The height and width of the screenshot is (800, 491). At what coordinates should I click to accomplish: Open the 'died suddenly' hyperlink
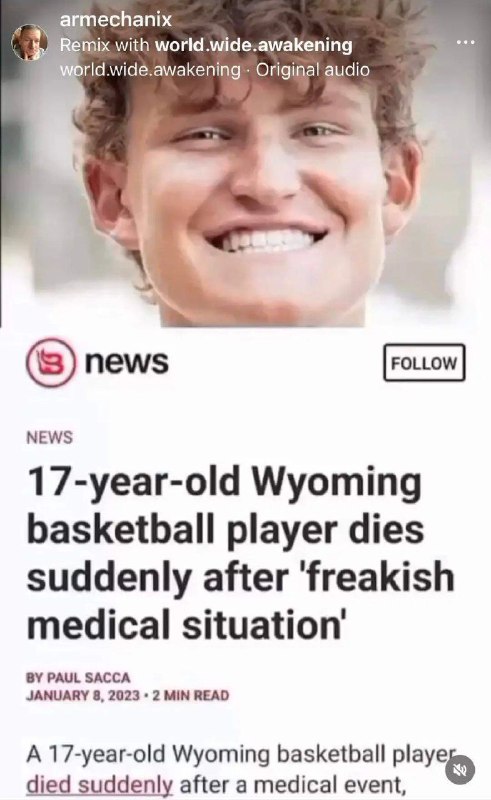click(100, 784)
